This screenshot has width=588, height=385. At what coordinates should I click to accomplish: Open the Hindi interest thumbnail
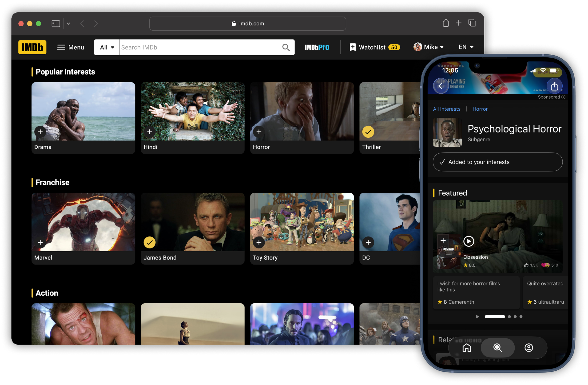[193, 111]
